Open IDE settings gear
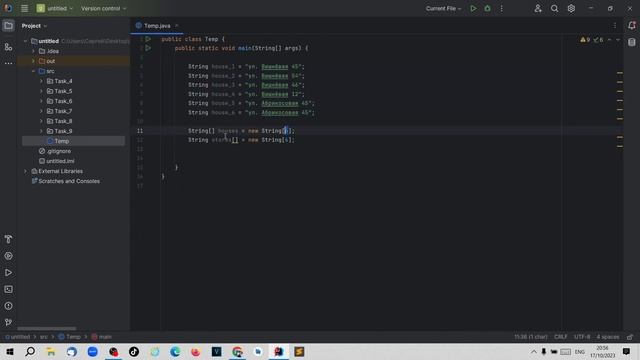The height and width of the screenshot is (360, 640). tap(571, 8)
